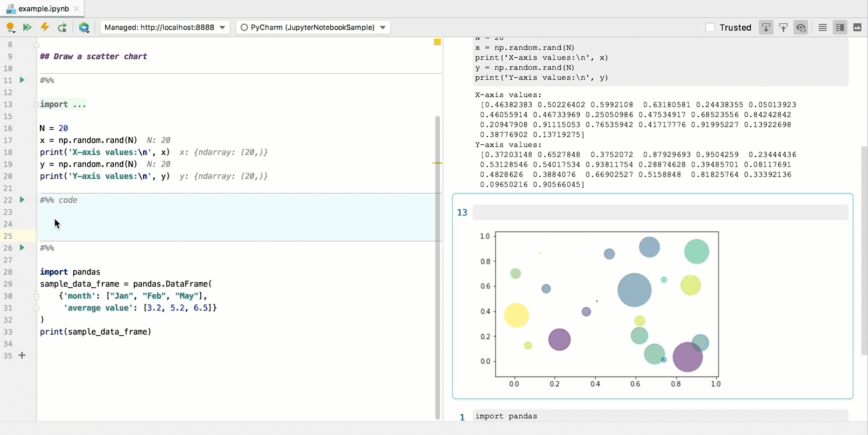Run the code cell at line 22
868x435 pixels.
pos(21,200)
